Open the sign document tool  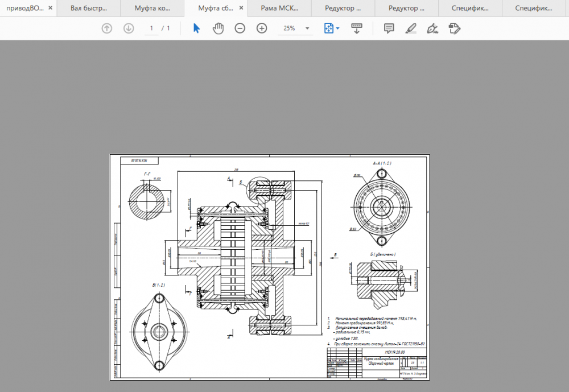432,28
